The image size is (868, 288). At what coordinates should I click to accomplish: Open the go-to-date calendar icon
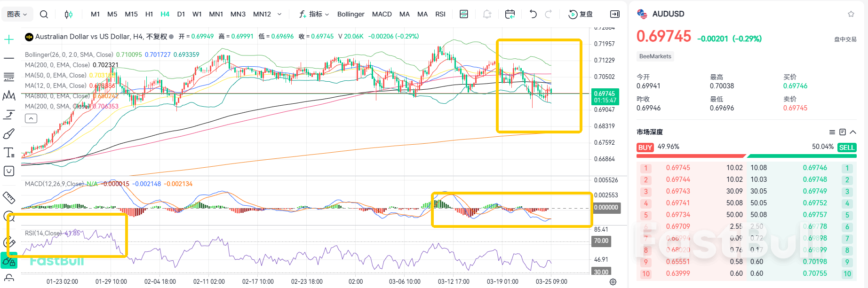[x=510, y=14]
